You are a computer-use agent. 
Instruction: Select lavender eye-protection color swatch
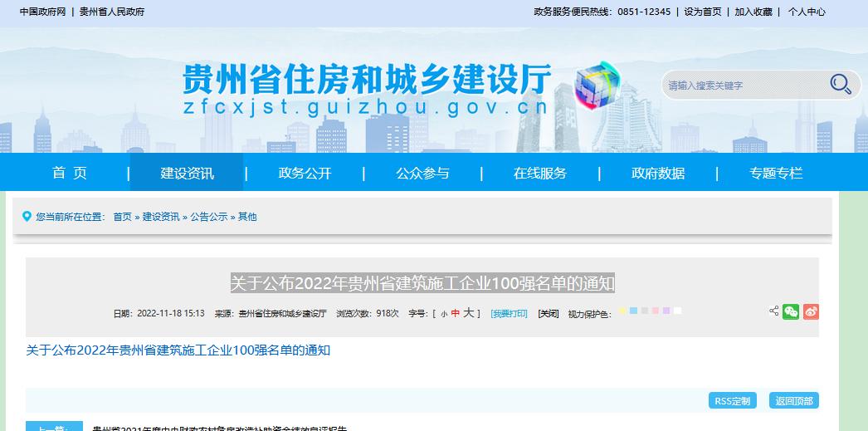pyautogui.click(x=666, y=311)
